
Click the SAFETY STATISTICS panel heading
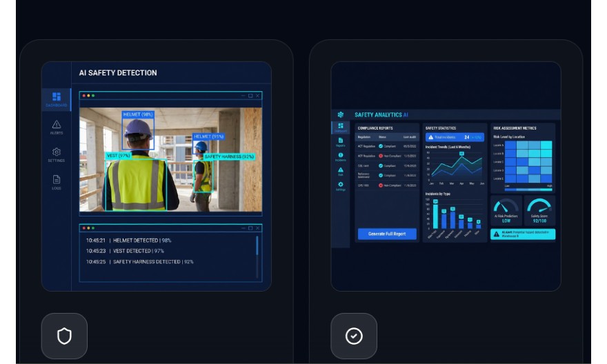[441, 128]
